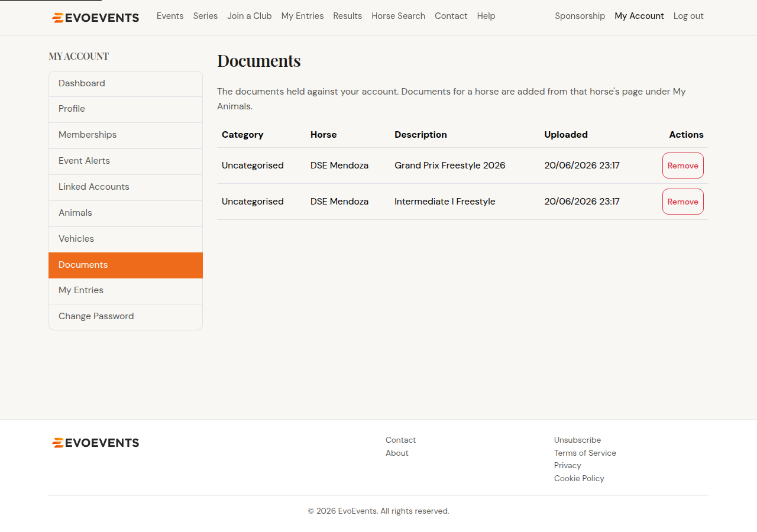
Task: Click the upload date in the Intermediate I row
Action: pos(582,202)
